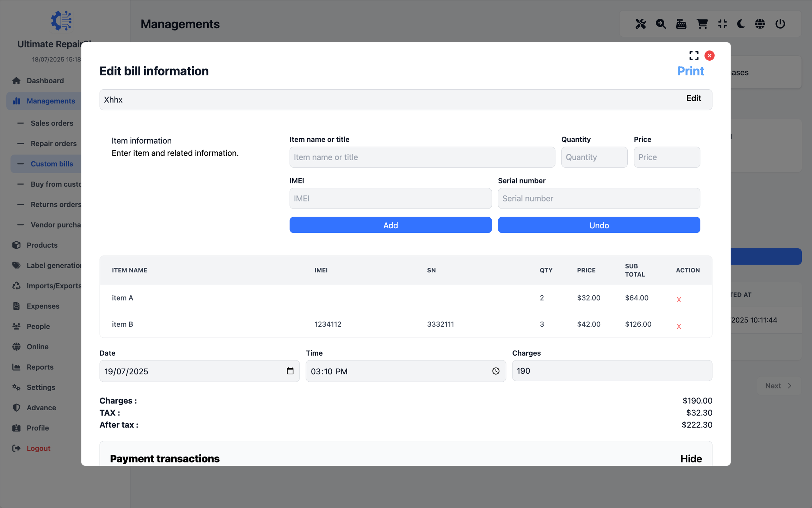This screenshot has height=508, width=812.
Task: Open the time picker clock icon
Action: 496,371
